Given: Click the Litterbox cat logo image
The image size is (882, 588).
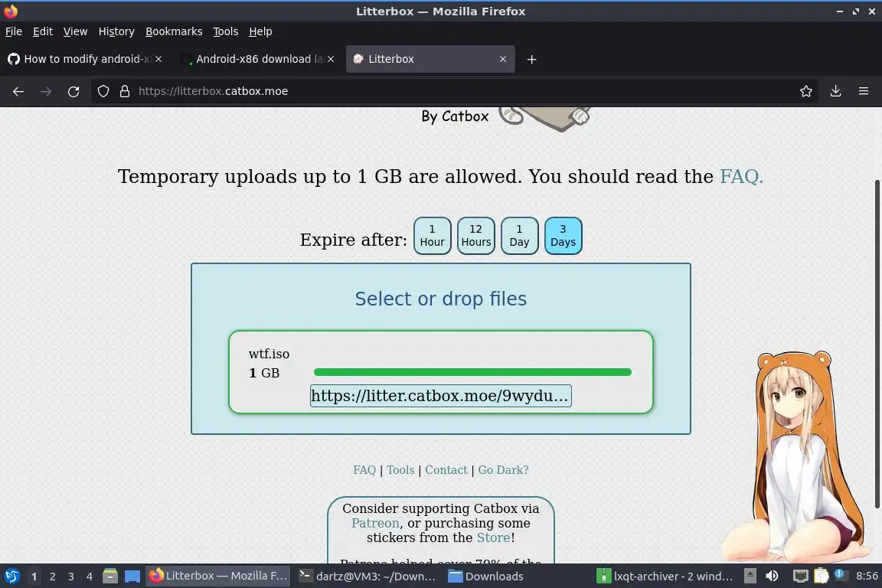Looking at the screenshot, I should pos(546,119).
